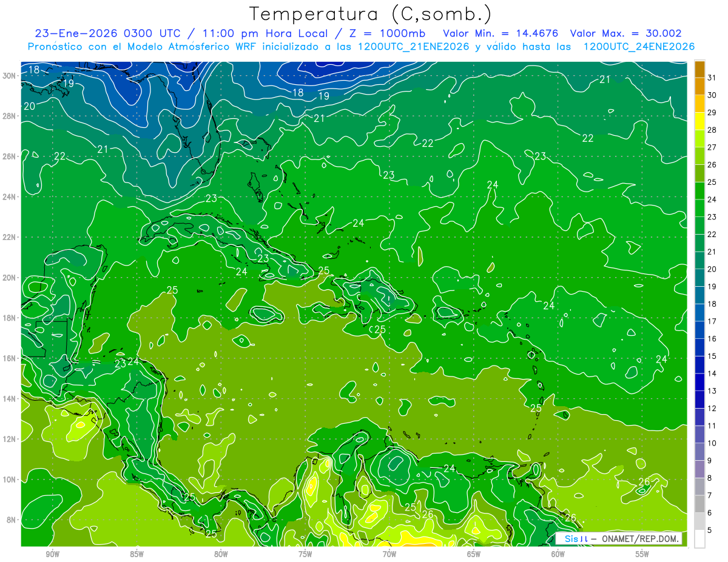Screen dimensions: 728x562
Task: Click the 20N latitude axis label
Action: 9,278
